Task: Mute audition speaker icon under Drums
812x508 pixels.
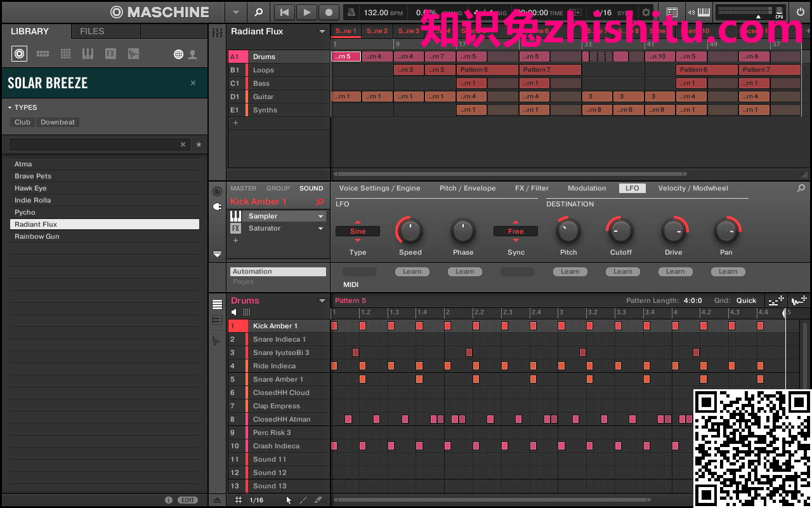Action: pyautogui.click(x=234, y=312)
